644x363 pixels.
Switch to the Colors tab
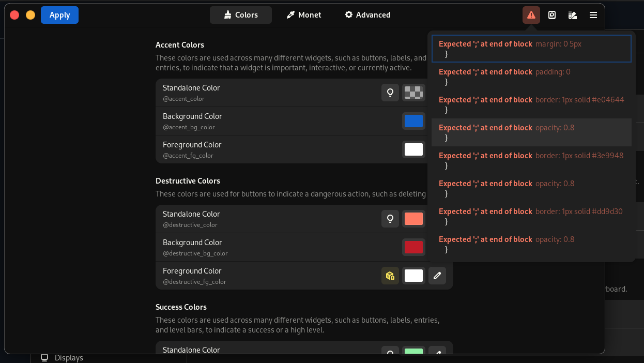tap(241, 15)
